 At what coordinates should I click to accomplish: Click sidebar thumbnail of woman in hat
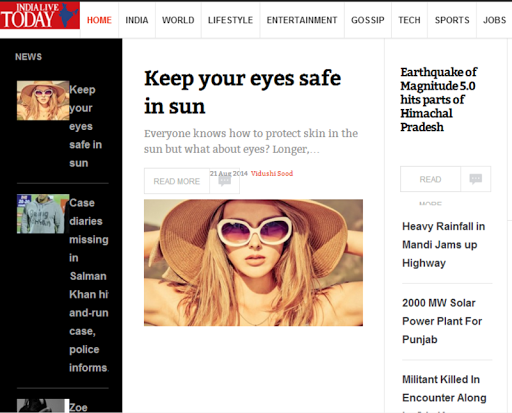tap(43, 100)
